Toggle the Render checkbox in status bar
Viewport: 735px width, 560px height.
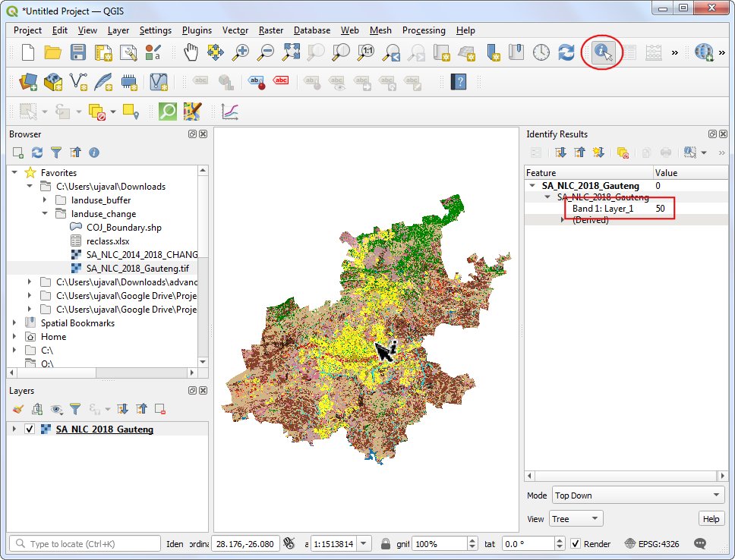(x=574, y=543)
